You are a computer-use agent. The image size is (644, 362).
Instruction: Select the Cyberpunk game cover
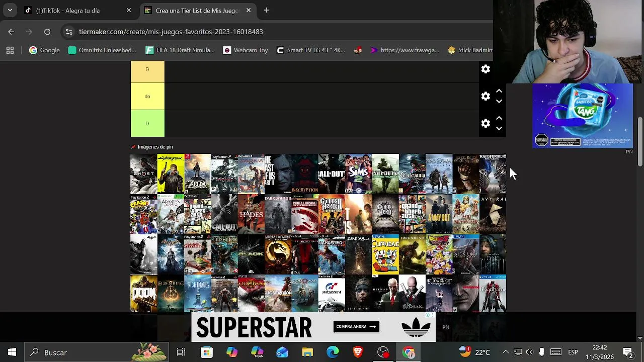[x=171, y=174]
